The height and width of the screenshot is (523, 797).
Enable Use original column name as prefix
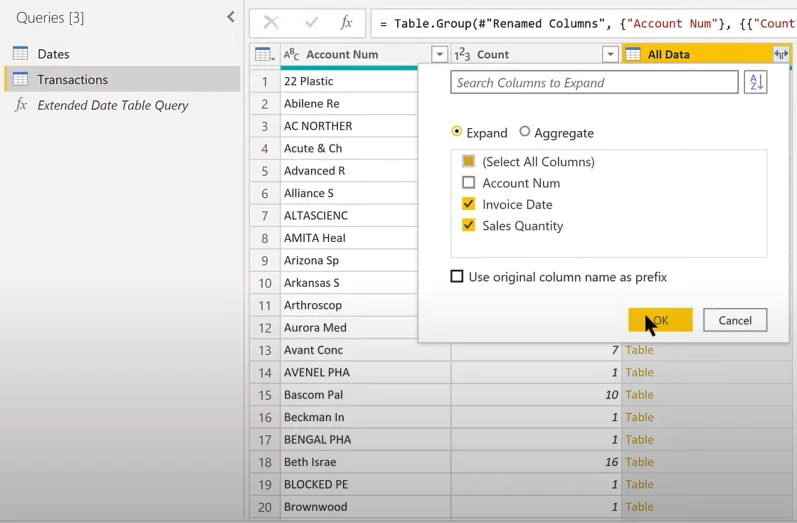click(456, 276)
